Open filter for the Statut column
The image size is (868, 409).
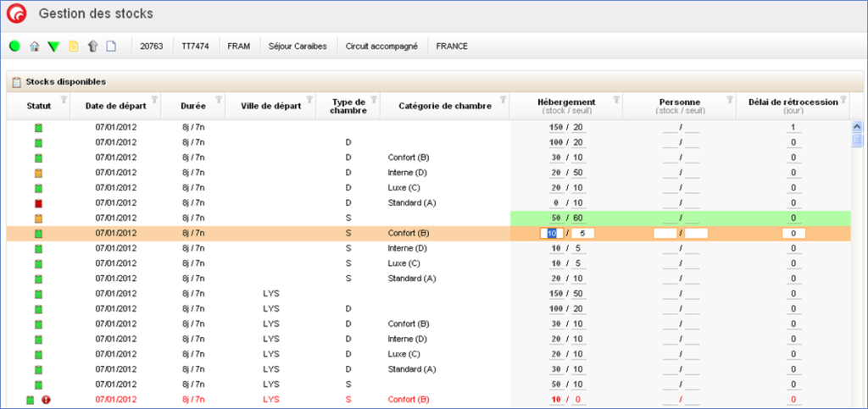click(x=64, y=100)
